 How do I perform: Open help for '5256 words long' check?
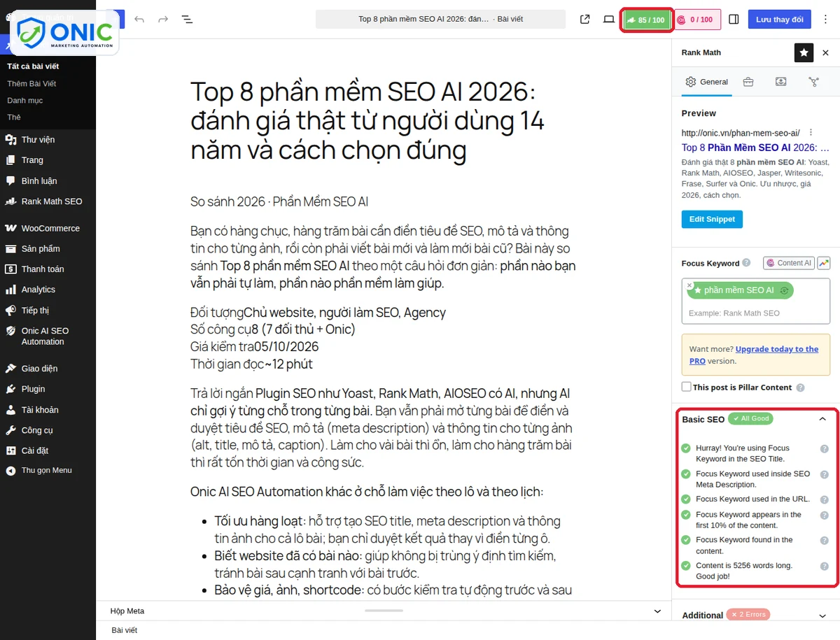coord(825,566)
